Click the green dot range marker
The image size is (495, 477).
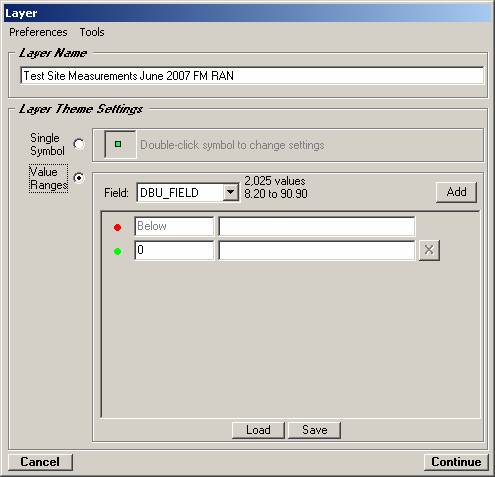pos(117,251)
